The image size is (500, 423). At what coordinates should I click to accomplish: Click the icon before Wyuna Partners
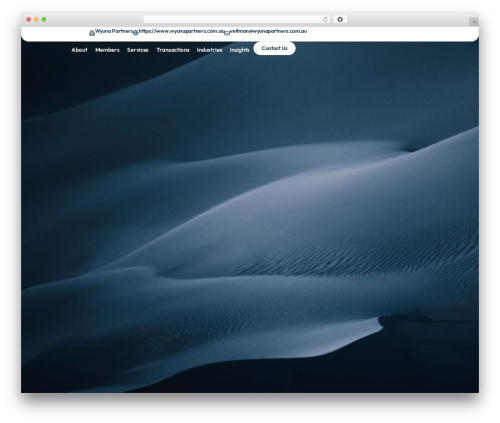92,33
